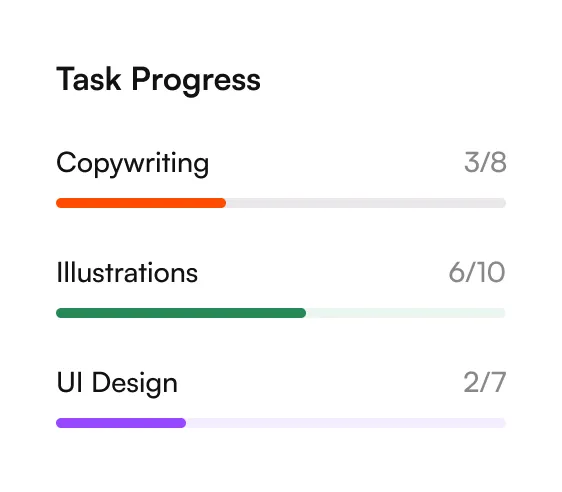Click the rounded tip ending the green fill
The height and width of the screenshot is (492, 562).
(x=302, y=313)
